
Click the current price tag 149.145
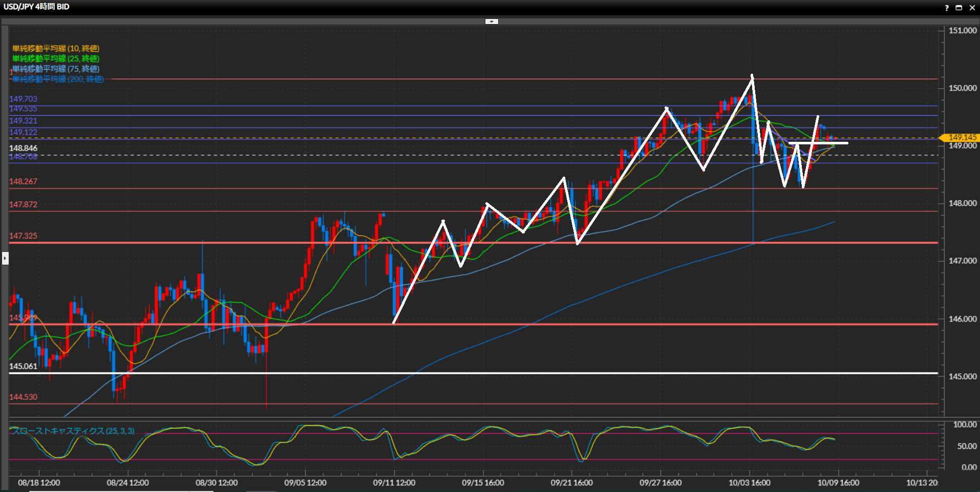[x=961, y=137]
